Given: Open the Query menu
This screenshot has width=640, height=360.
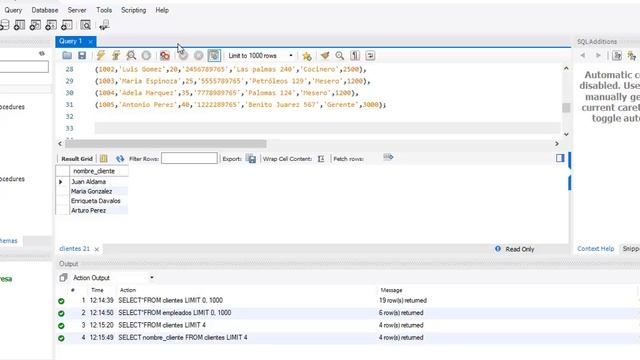Looking at the screenshot, I should click(x=13, y=10).
